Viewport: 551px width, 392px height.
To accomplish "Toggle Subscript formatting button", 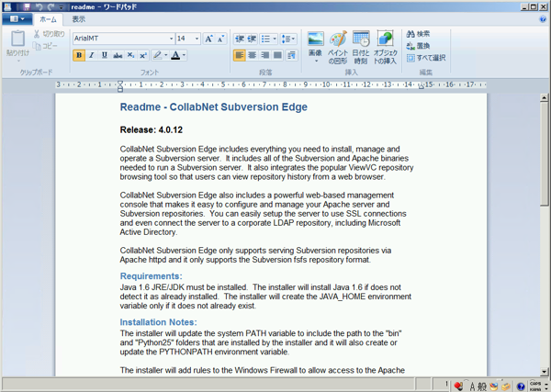I will click(x=130, y=55).
